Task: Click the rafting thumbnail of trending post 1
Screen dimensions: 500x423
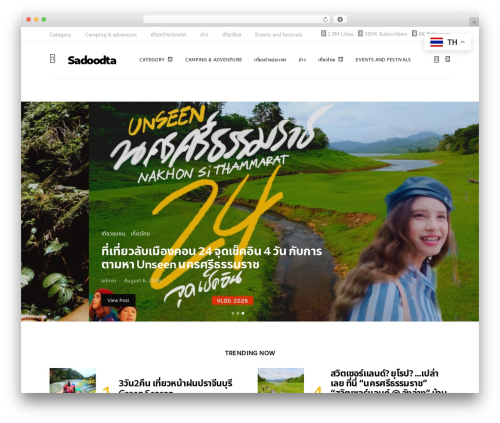Action: click(73, 380)
